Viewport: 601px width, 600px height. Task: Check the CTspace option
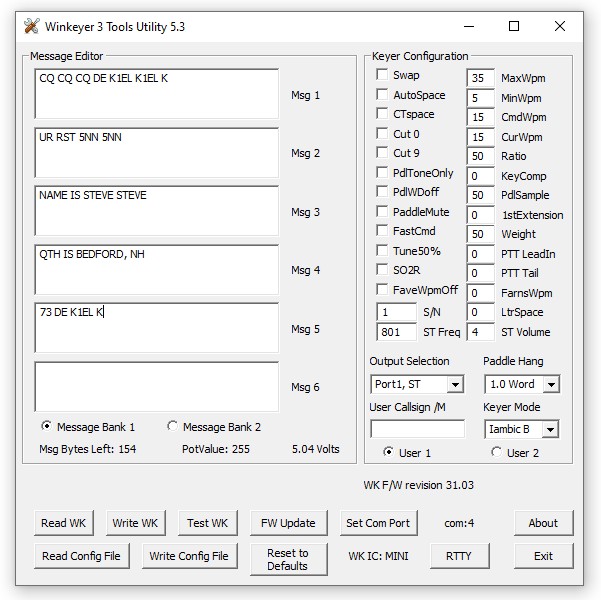tap(382, 113)
